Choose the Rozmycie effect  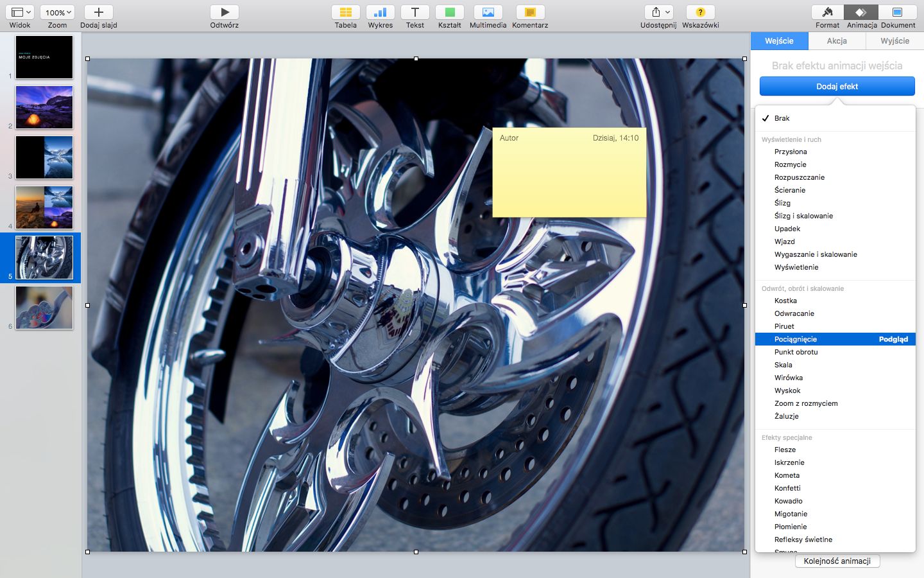tap(835, 164)
